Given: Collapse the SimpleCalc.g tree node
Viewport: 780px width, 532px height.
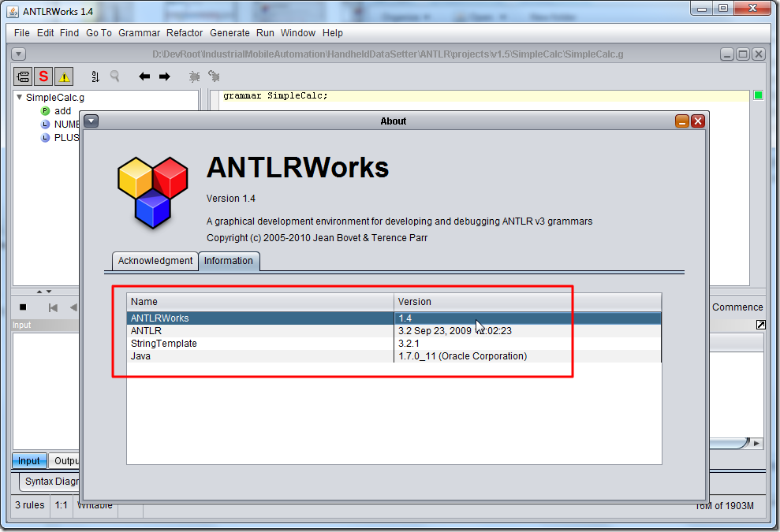Looking at the screenshot, I should click(20, 98).
